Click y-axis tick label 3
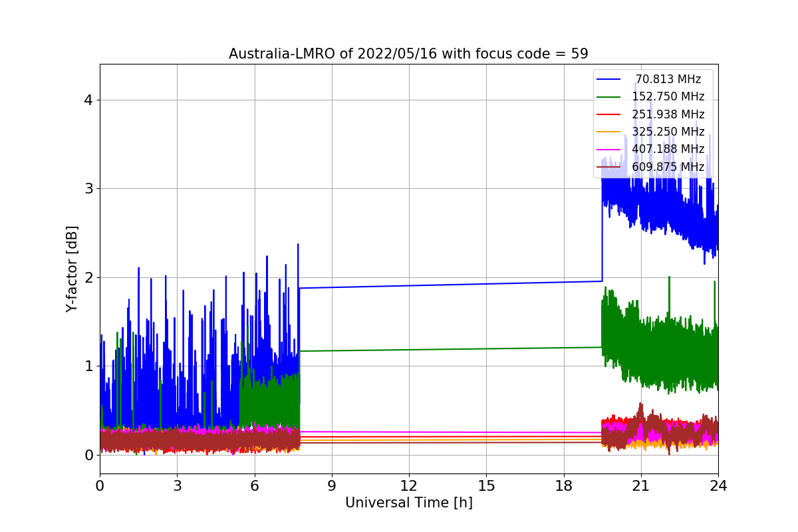Screen dimensions: 798x532 [88, 189]
